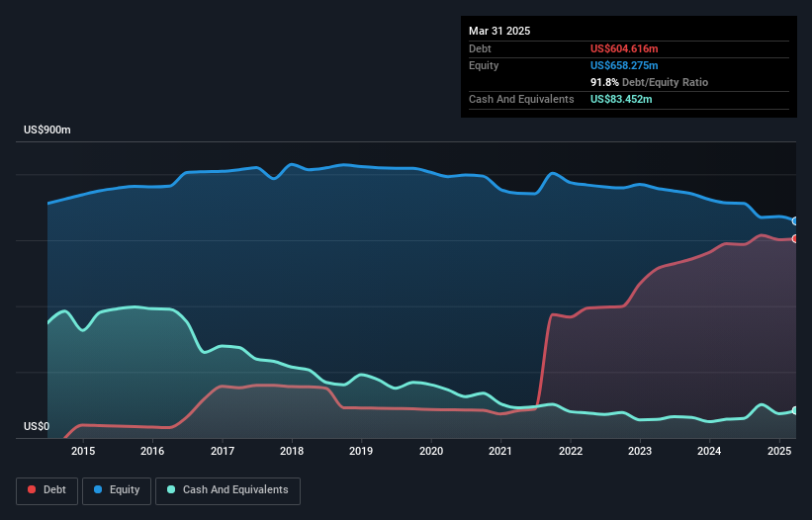
Task: Click the 2022 x-axis label
Action: (570, 451)
